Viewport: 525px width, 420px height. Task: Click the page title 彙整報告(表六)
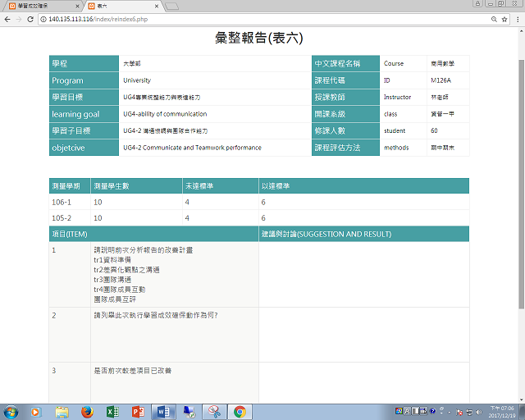click(x=259, y=38)
